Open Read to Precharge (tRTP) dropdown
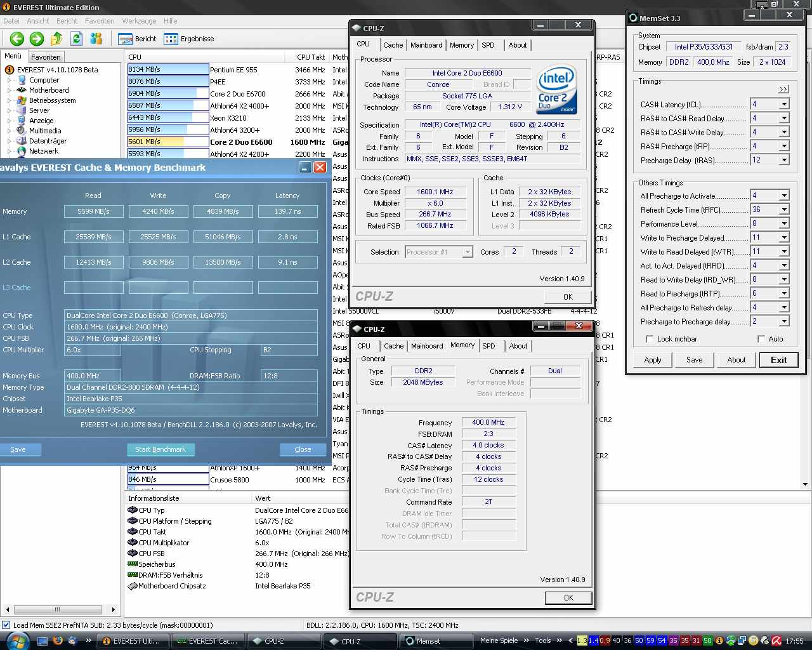The width and height of the screenshot is (812, 650). coord(784,293)
